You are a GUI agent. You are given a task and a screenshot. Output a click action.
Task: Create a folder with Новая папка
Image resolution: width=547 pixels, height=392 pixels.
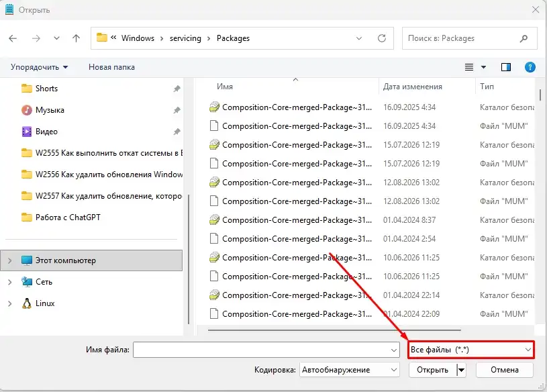(111, 67)
